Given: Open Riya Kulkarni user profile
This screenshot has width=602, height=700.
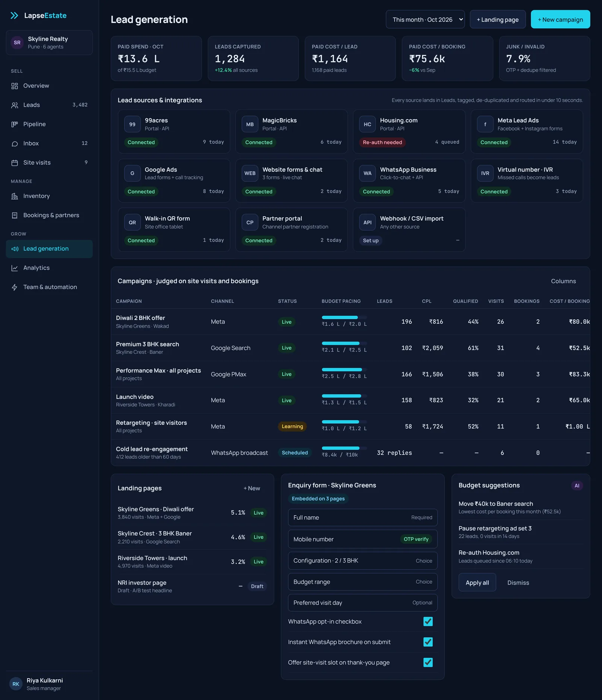Looking at the screenshot, I should tap(49, 684).
